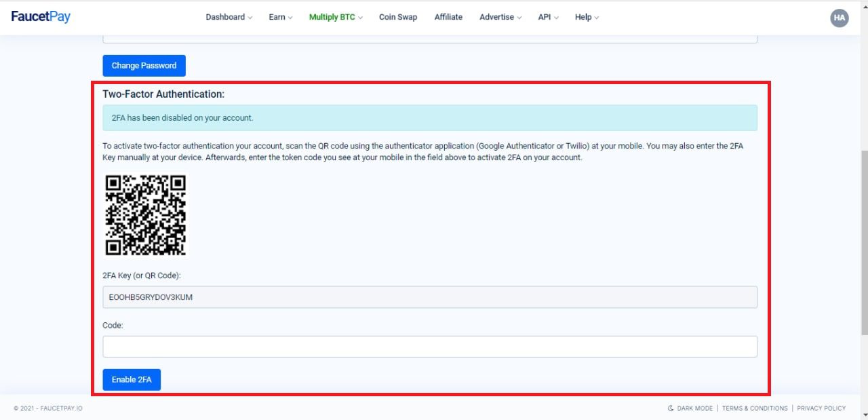The image size is (868, 420).
Task: Click the 2FA QR code image
Action: pos(146,215)
